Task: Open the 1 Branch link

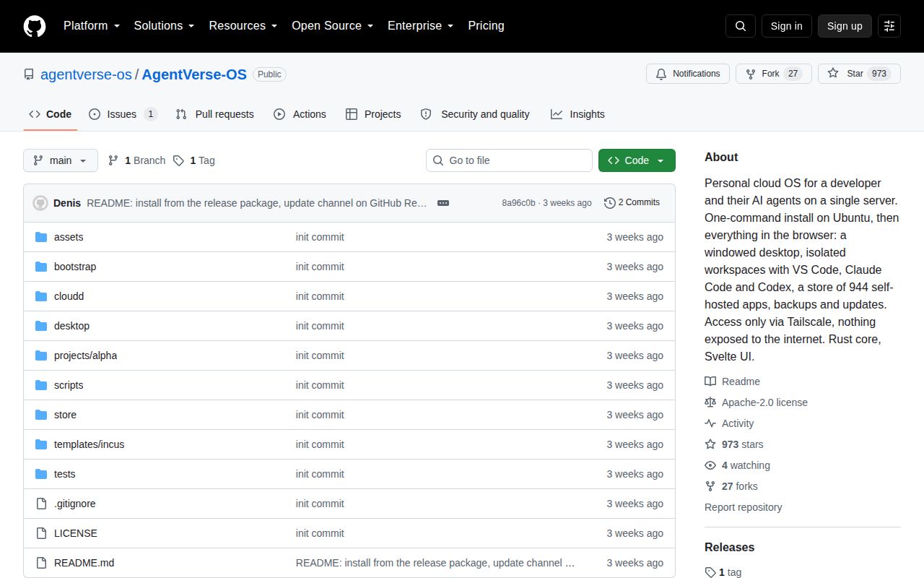Action: 136,160
